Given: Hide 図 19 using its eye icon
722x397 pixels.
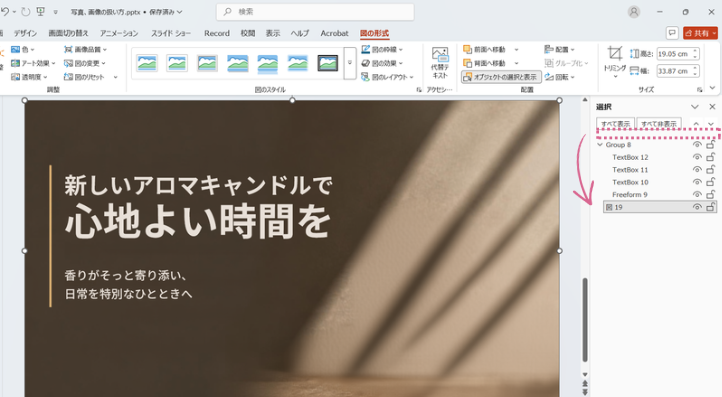Looking at the screenshot, I should tap(697, 207).
